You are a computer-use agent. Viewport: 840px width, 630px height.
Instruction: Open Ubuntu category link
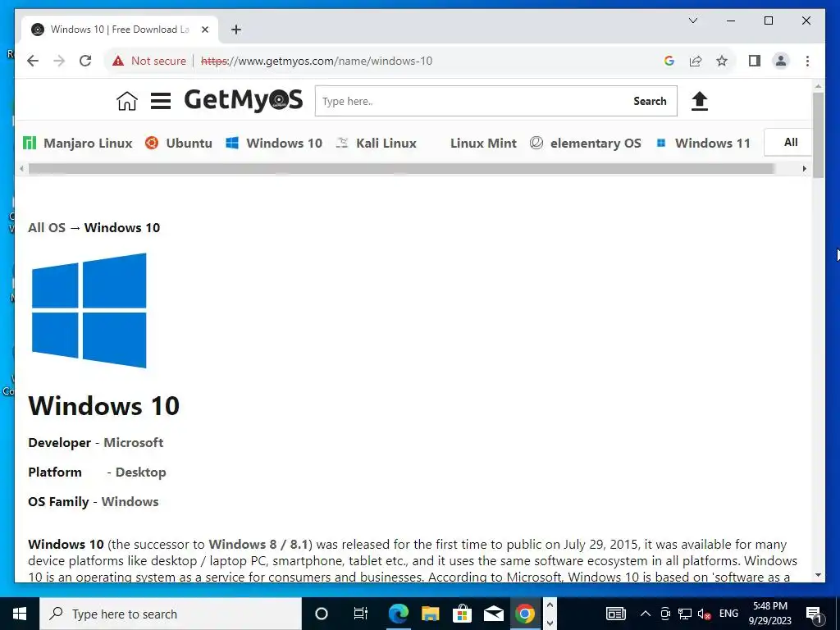(179, 143)
